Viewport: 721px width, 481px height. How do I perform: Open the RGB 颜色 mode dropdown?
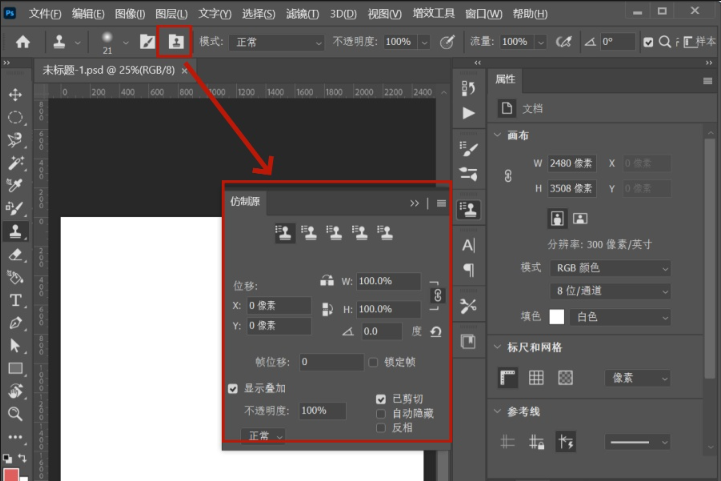610,268
